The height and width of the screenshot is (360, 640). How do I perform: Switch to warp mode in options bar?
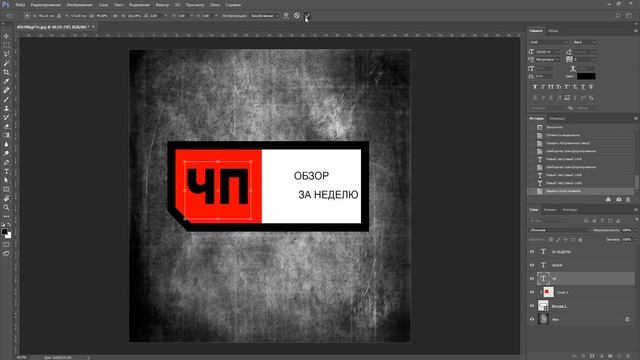pyautogui.click(x=286, y=16)
